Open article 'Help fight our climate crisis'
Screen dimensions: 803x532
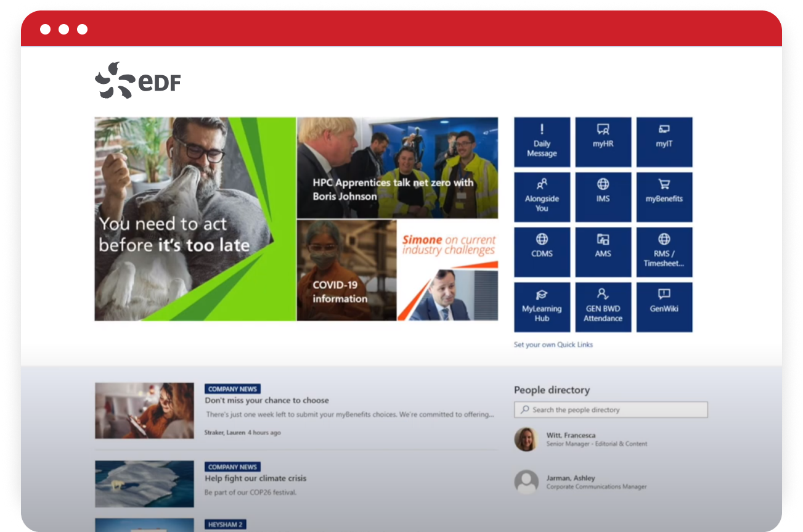pyautogui.click(x=255, y=478)
